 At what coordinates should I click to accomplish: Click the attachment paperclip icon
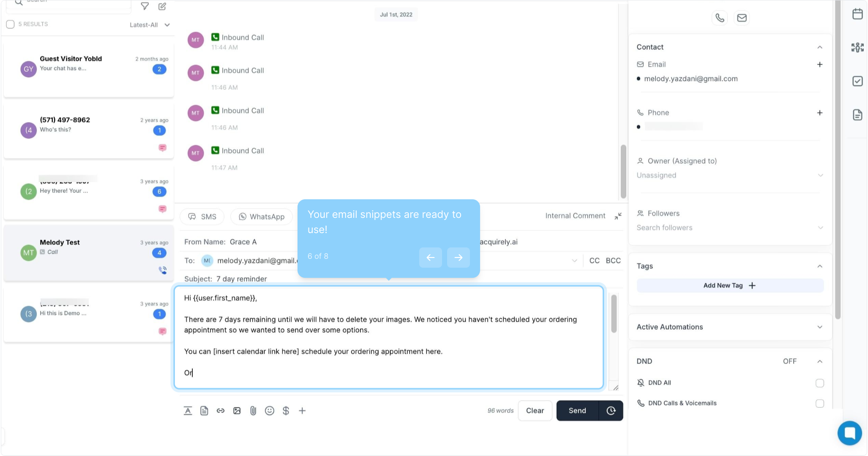[253, 410]
